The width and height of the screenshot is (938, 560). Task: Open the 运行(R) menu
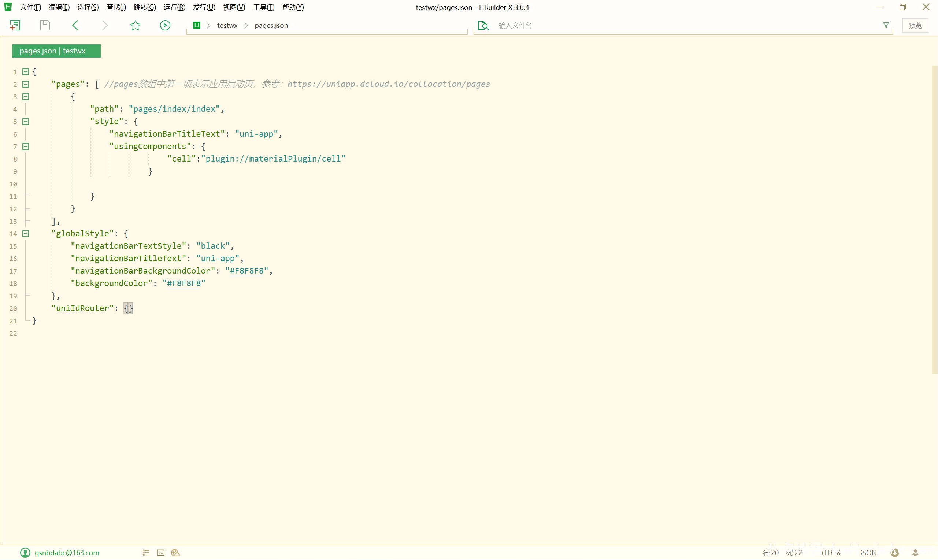tap(174, 7)
